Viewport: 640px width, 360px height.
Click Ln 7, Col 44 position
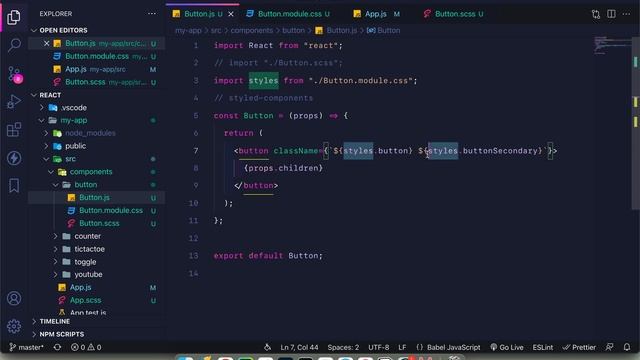299,347
